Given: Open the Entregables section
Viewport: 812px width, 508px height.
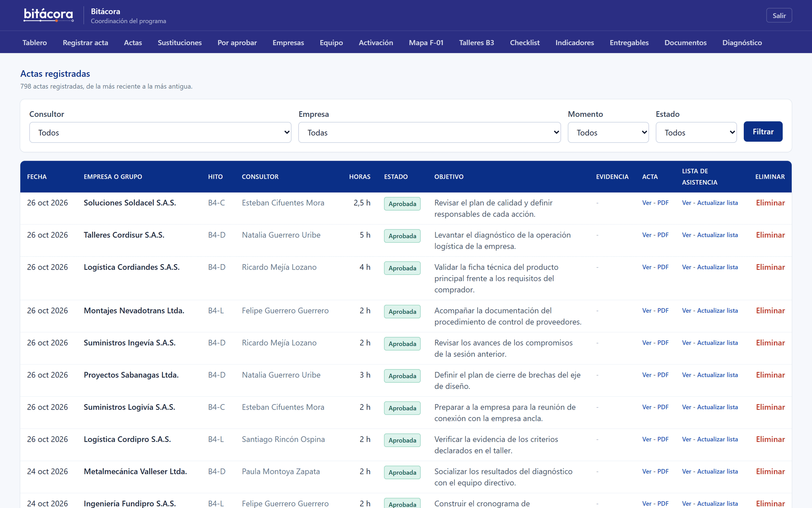Looking at the screenshot, I should pyautogui.click(x=629, y=43).
